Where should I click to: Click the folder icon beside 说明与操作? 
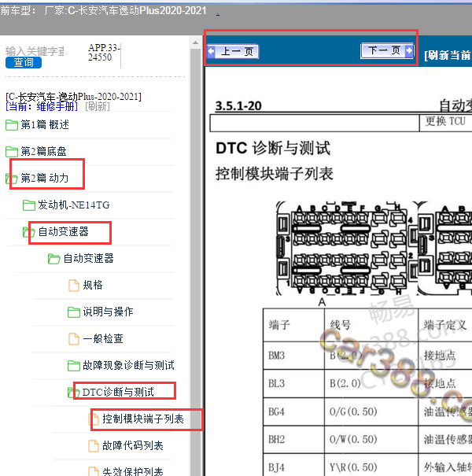(x=74, y=312)
